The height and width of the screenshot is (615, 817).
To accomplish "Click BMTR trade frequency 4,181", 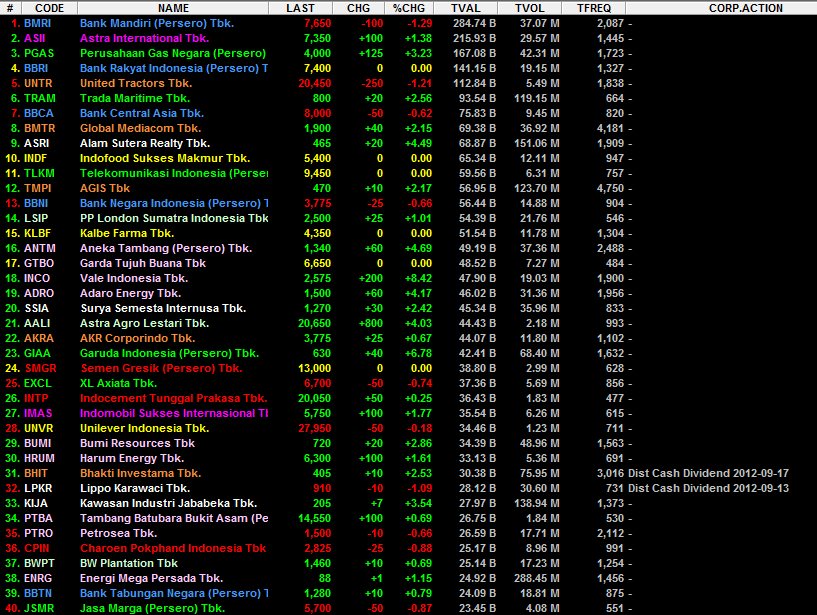I will (x=610, y=128).
